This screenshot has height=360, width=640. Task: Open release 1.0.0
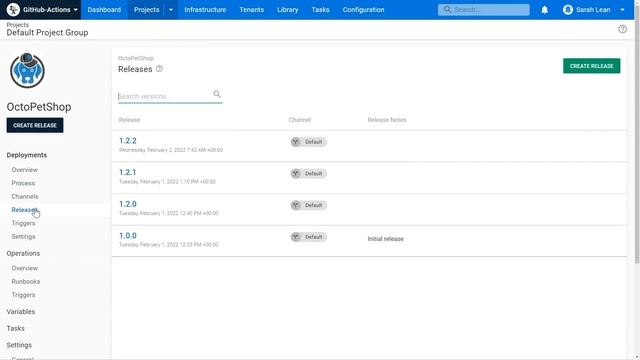click(128, 236)
